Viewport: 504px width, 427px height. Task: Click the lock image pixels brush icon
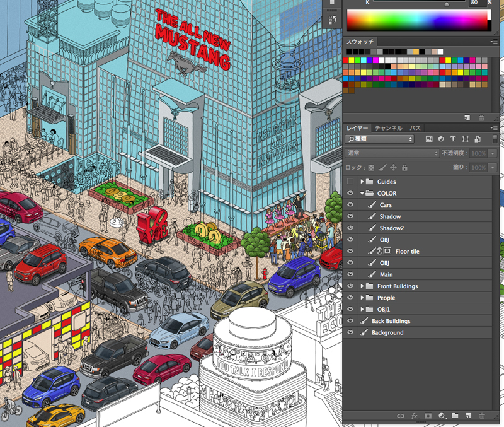coord(382,167)
